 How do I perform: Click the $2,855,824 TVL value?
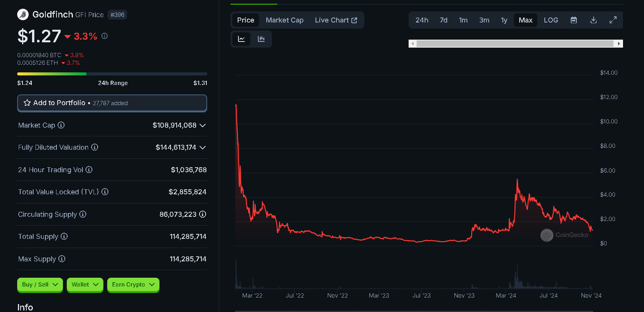click(x=187, y=192)
